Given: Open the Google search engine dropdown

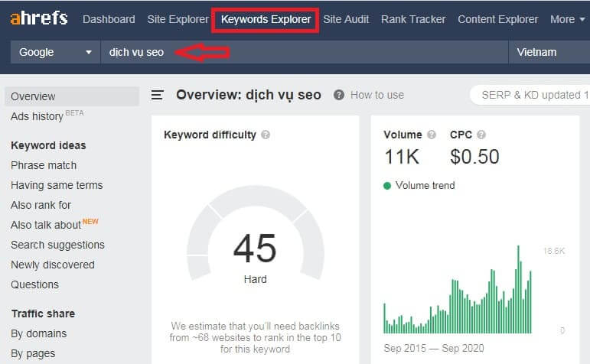Looking at the screenshot, I should pos(56,52).
